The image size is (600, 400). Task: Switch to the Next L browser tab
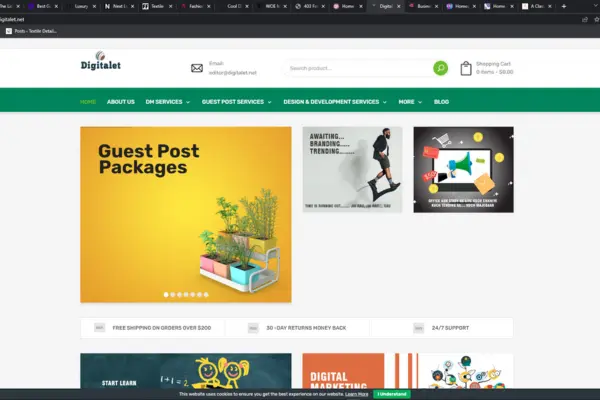pos(117,6)
